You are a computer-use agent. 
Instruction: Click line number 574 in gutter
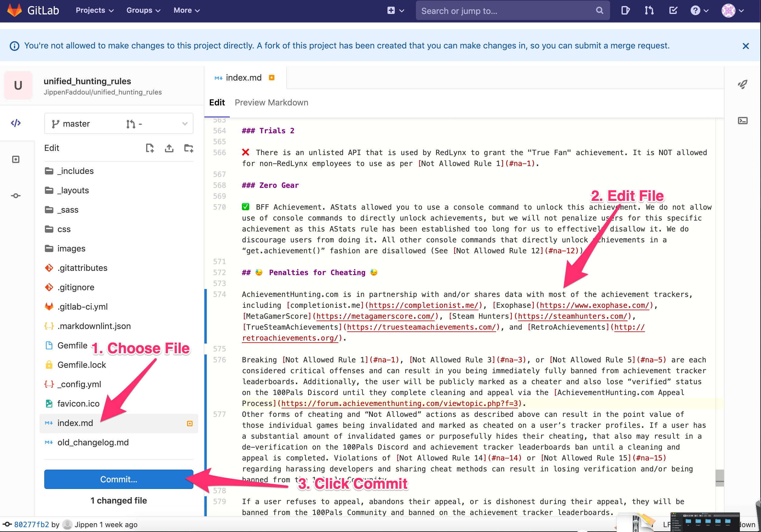click(x=220, y=294)
